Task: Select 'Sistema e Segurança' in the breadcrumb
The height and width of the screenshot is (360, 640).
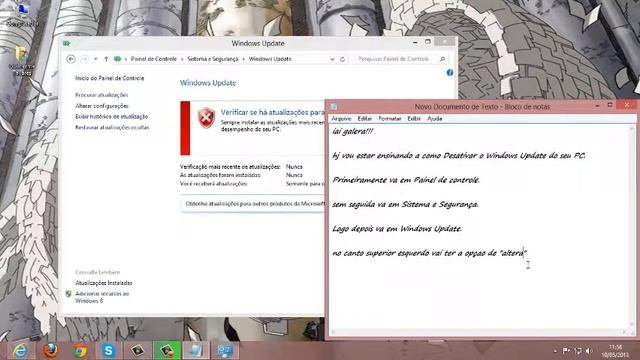Action: (213, 59)
